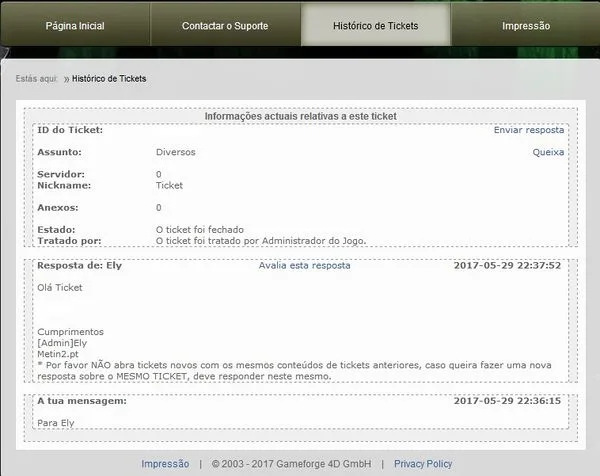
Task: Click the Metin2.pt signature text
Action: point(58,354)
